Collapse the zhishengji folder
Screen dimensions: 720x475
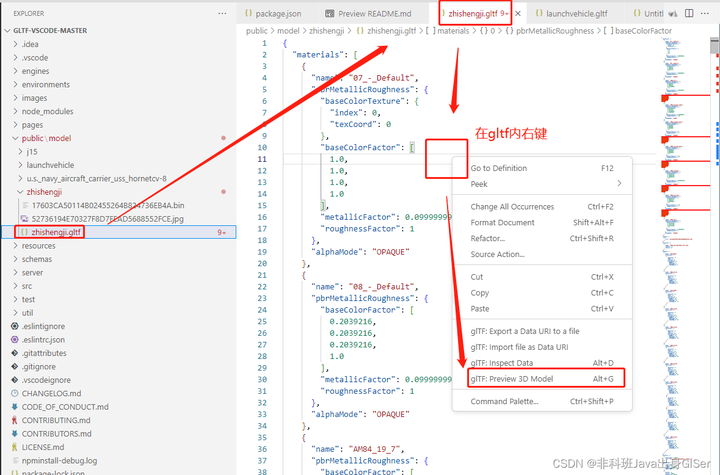(x=20, y=192)
